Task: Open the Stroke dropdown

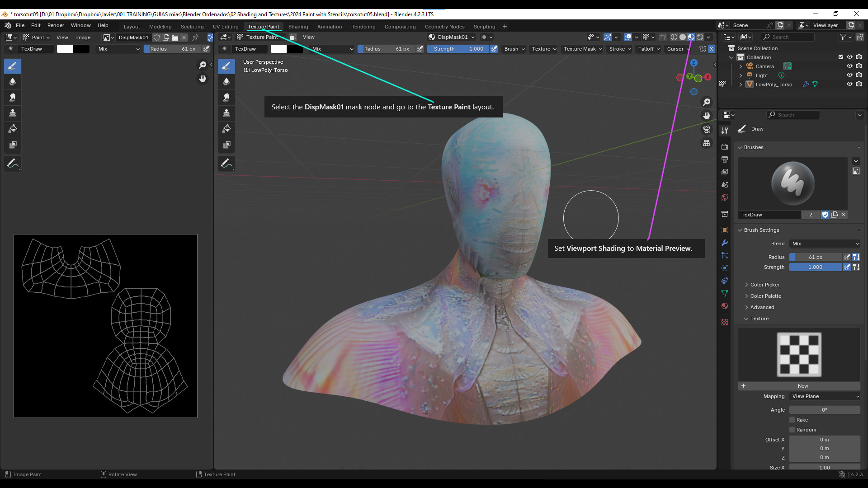Action: click(620, 49)
